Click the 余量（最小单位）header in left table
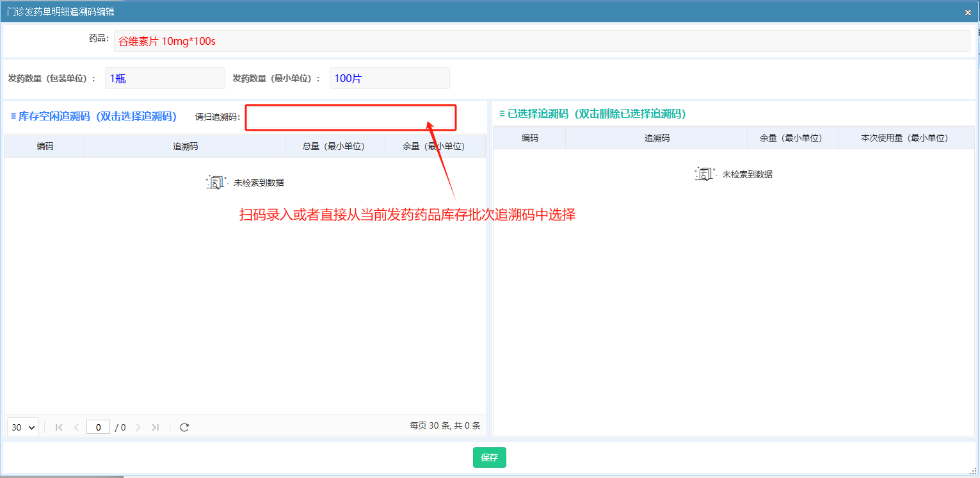This screenshot has width=980, height=478. pyautogui.click(x=435, y=146)
